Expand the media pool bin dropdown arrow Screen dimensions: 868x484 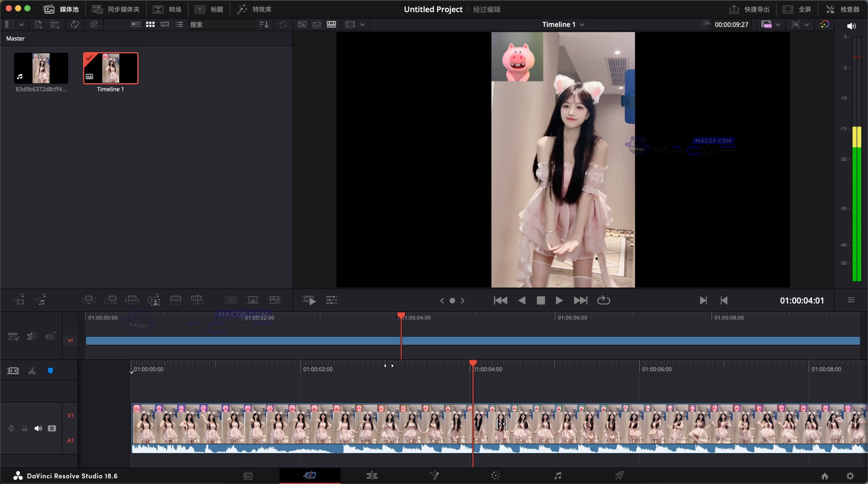click(x=22, y=24)
